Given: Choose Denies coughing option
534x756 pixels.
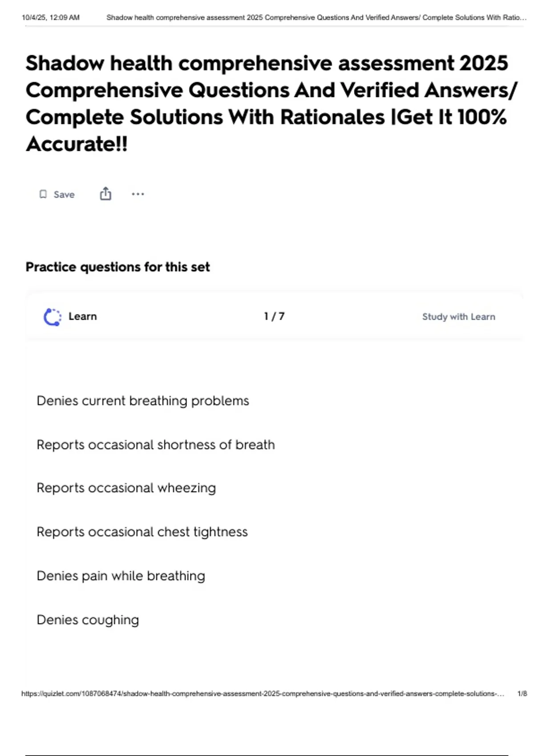Looking at the screenshot, I should pos(88,620).
